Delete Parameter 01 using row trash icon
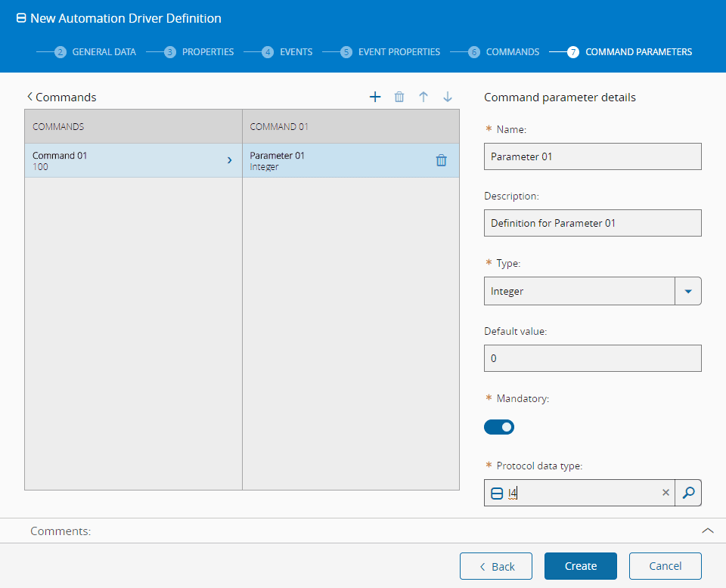Image resolution: width=726 pixels, height=588 pixels. (442, 160)
